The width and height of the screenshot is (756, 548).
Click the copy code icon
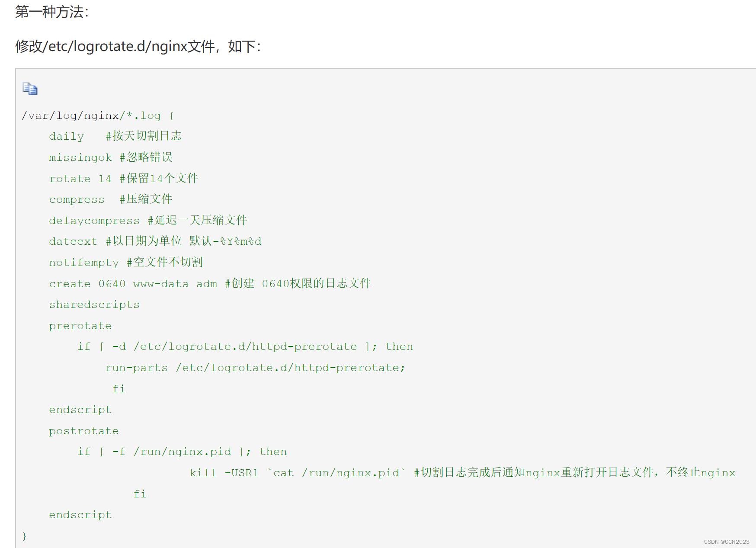[30, 89]
